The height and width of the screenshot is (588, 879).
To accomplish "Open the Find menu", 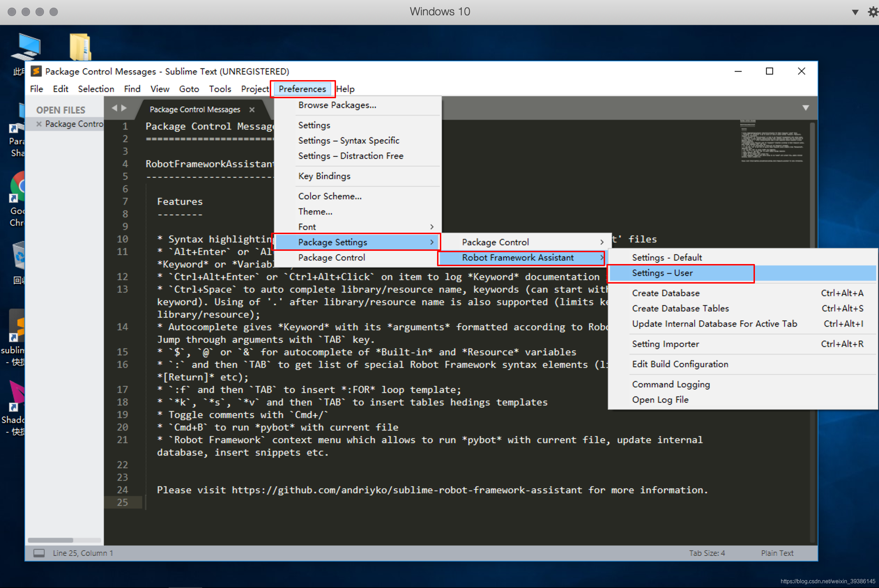I will point(132,89).
